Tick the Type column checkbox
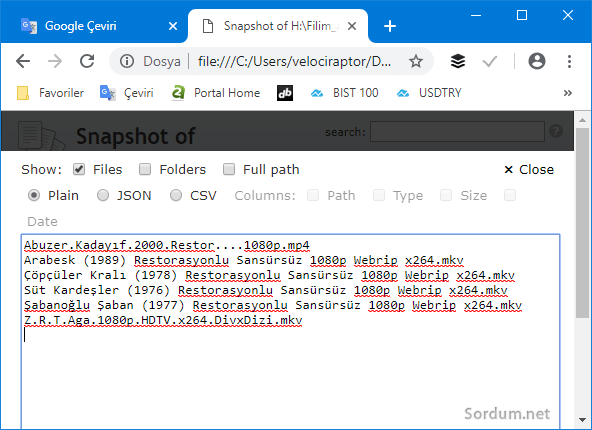Screen dimensions: 592x430 (379, 195)
